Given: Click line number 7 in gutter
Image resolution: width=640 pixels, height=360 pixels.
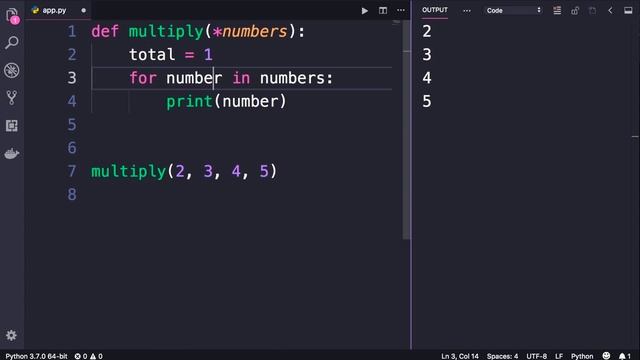Looking at the screenshot, I should click(72, 171).
